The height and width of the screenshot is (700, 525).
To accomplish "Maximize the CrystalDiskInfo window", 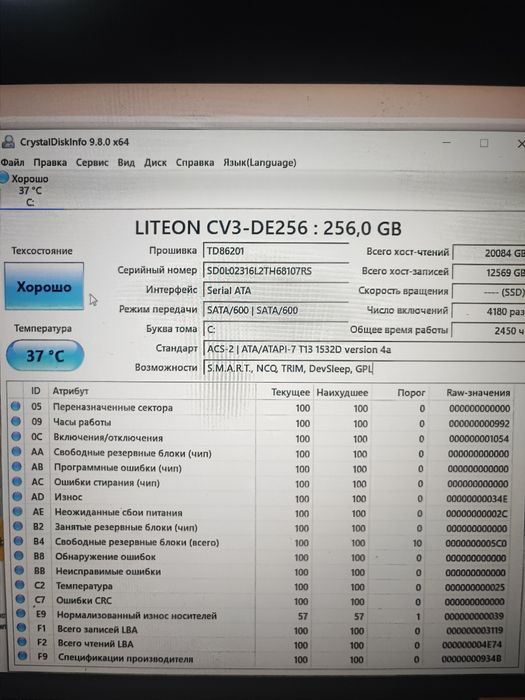I will pyautogui.click(x=484, y=143).
